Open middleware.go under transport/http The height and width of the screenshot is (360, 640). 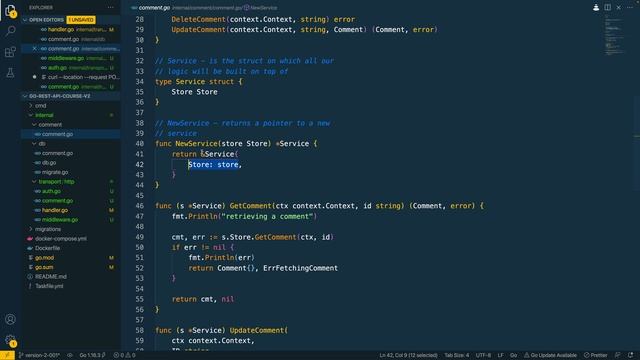(x=60, y=220)
